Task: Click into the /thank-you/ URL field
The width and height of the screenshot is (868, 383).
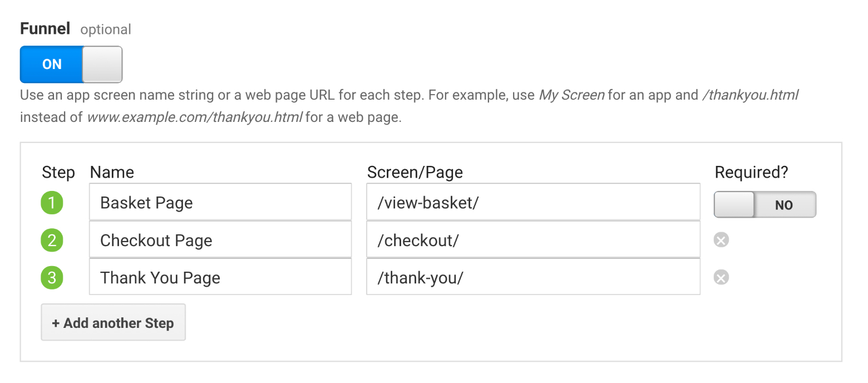Action: point(532,278)
